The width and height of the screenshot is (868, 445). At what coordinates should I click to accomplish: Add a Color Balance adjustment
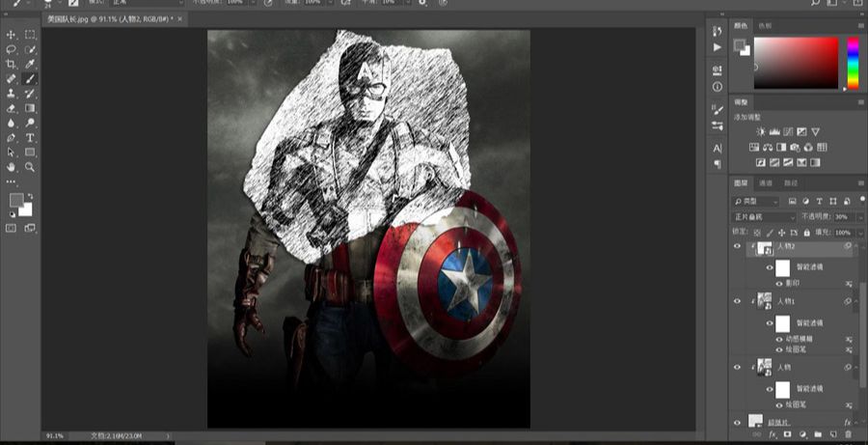click(x=768, y=148)
